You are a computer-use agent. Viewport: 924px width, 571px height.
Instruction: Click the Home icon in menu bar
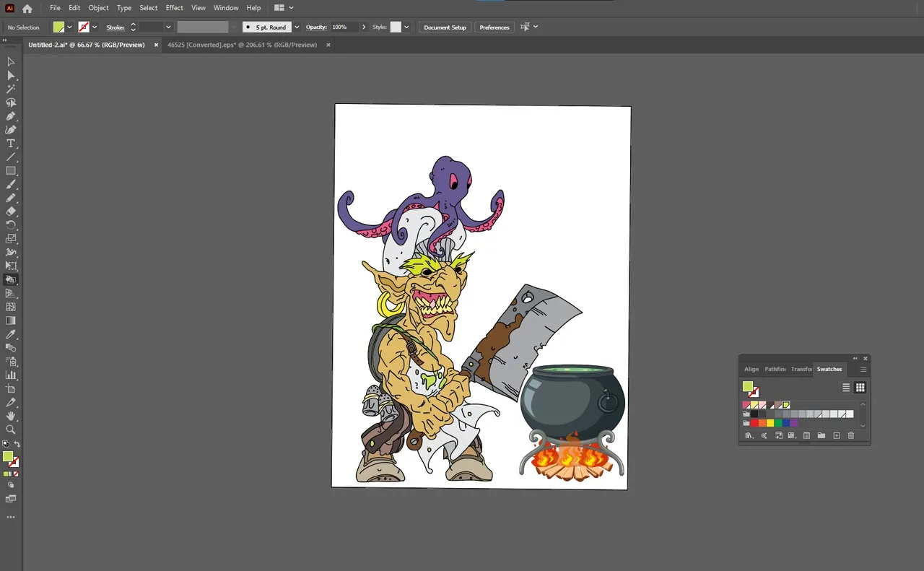tap(27, 8)
